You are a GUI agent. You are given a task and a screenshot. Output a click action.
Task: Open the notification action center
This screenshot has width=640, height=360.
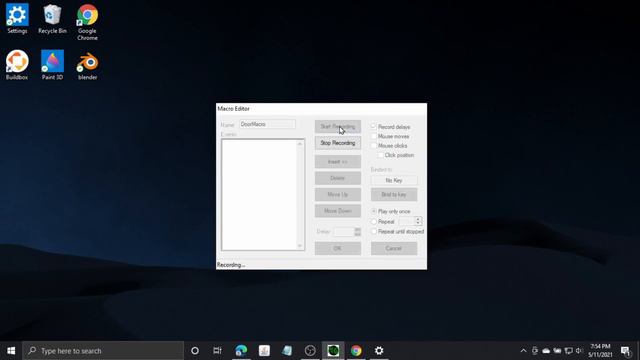coord(625,351)
